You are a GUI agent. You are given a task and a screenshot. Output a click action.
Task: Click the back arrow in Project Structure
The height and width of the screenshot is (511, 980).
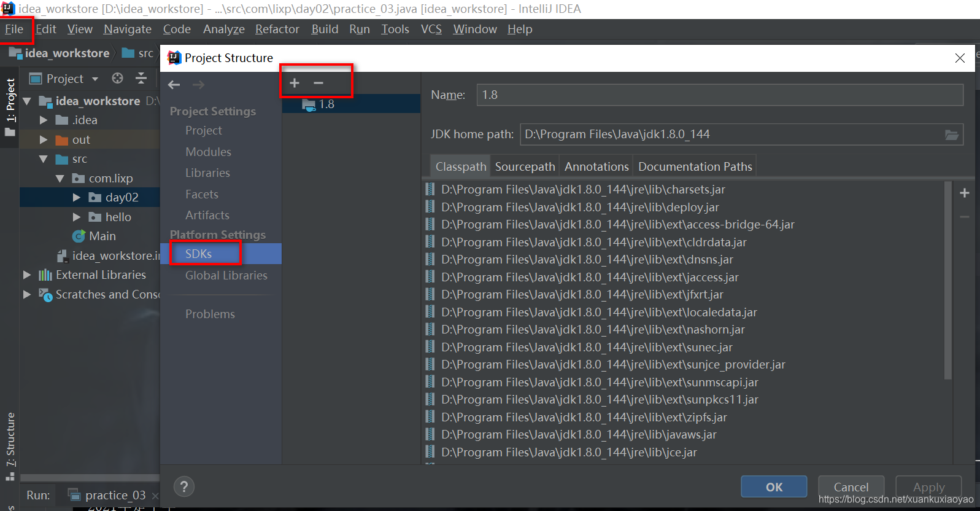coord(174,85)
